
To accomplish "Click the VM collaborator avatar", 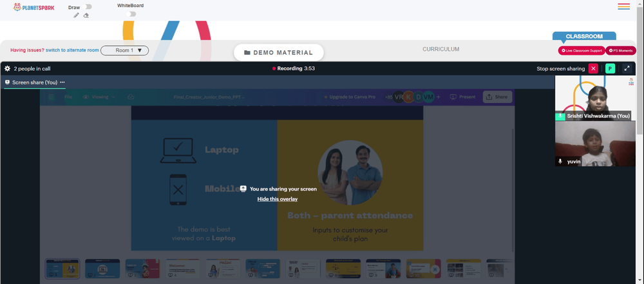I will [x=428, y=97].
